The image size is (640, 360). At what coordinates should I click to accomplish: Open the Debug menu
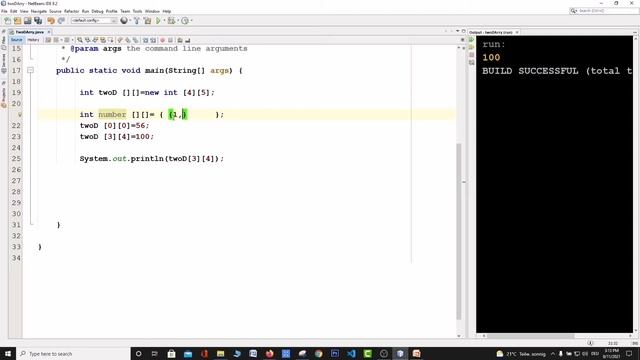(97, 11)
